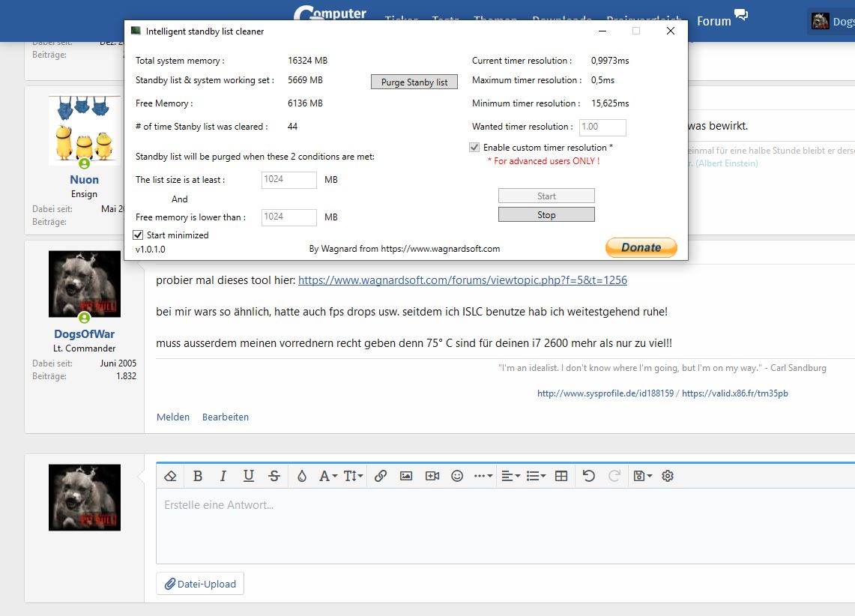Open the sysprofile.de signature link

click(605, 393)
